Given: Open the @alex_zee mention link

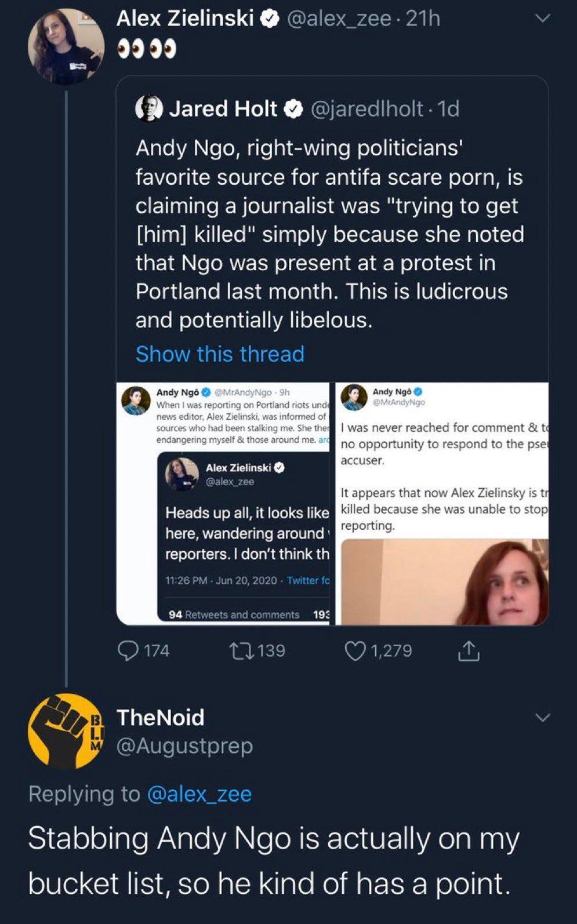Looking at the screenshot, I should (x=199, y=794).
